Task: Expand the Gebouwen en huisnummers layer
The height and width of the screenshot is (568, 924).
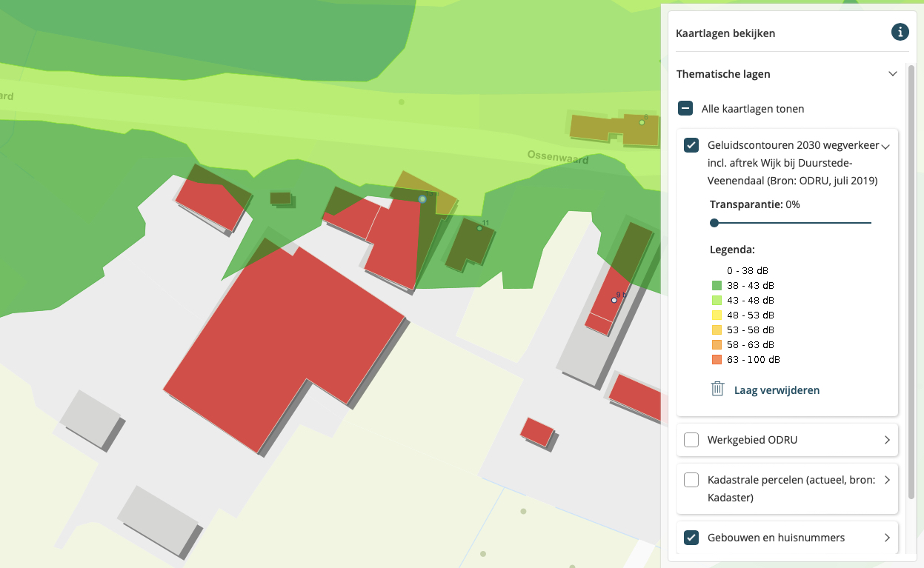Action: tap(887, 538)
